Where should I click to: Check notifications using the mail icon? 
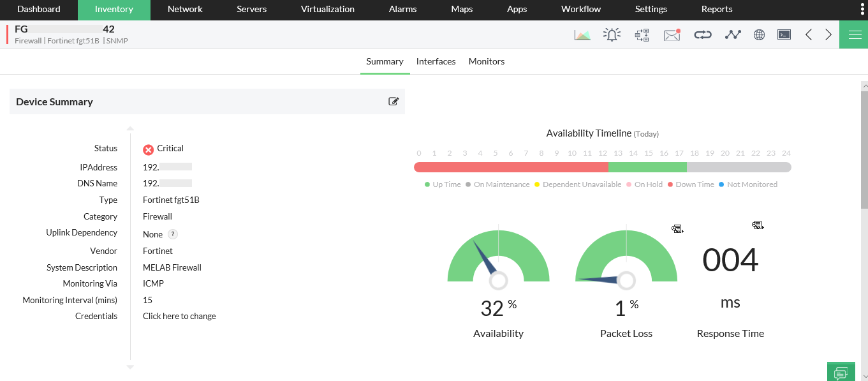click(671, 34)
